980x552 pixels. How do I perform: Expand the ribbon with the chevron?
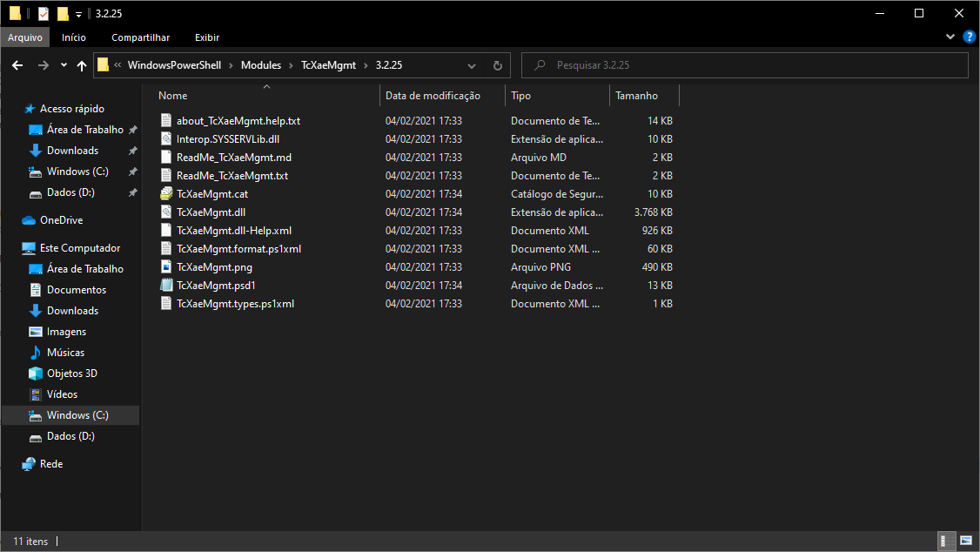[950, 37]
